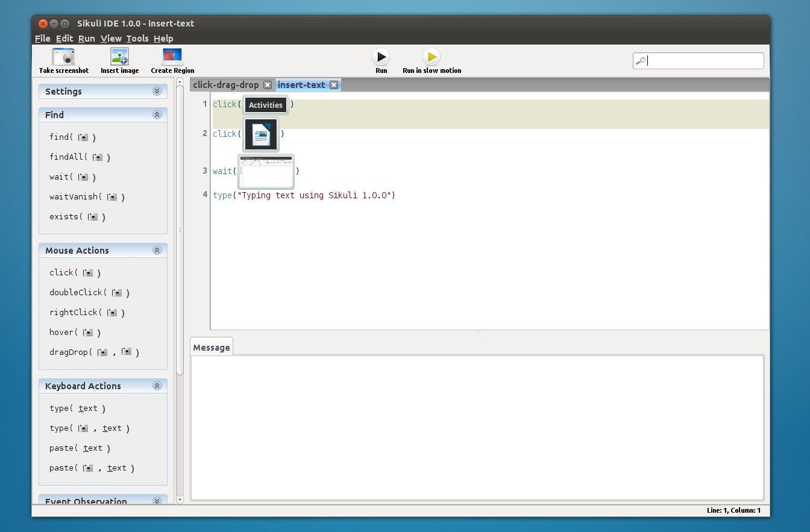Image resolution: width=810 pixels, height=532 pixels.
Task: Insert the rightClick() command
Action: click(x=87, y=313)
